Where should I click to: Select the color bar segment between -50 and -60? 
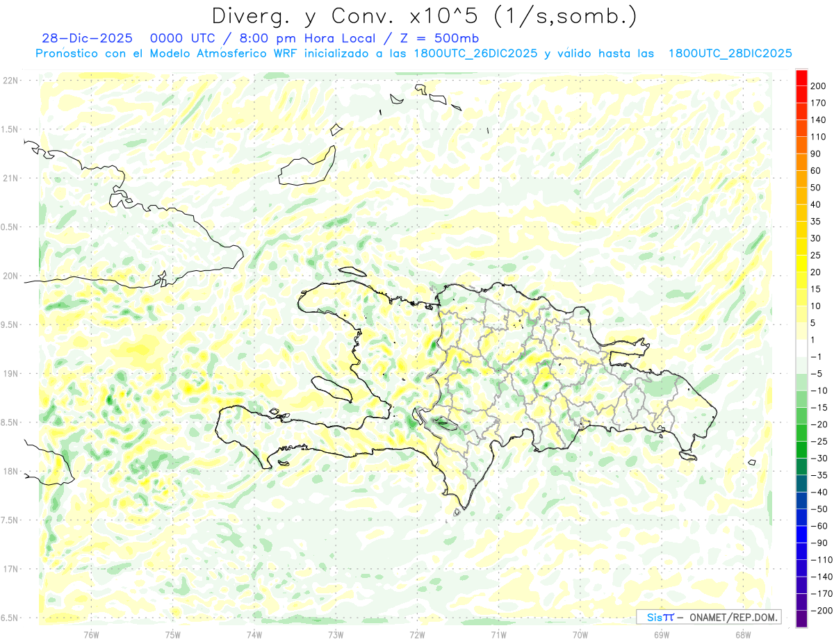pyautogui.click(x=802, y=518)
